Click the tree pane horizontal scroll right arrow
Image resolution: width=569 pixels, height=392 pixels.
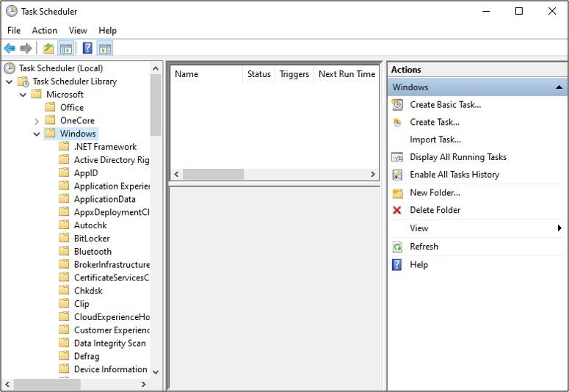click(x=144, y=384)
